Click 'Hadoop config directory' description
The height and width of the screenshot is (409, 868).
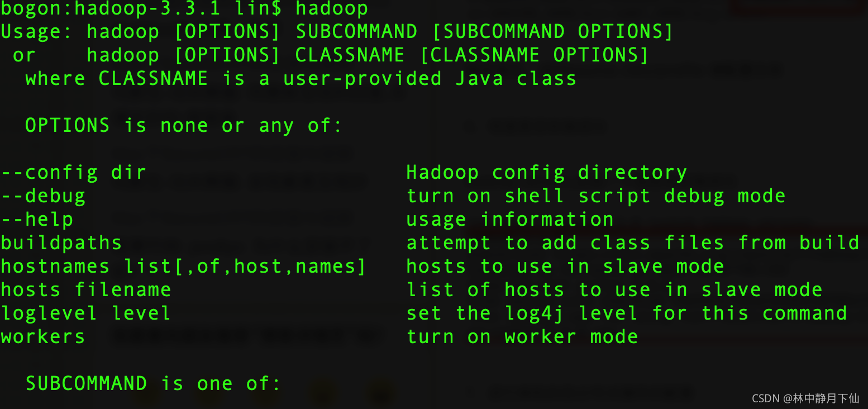point(546,173)
